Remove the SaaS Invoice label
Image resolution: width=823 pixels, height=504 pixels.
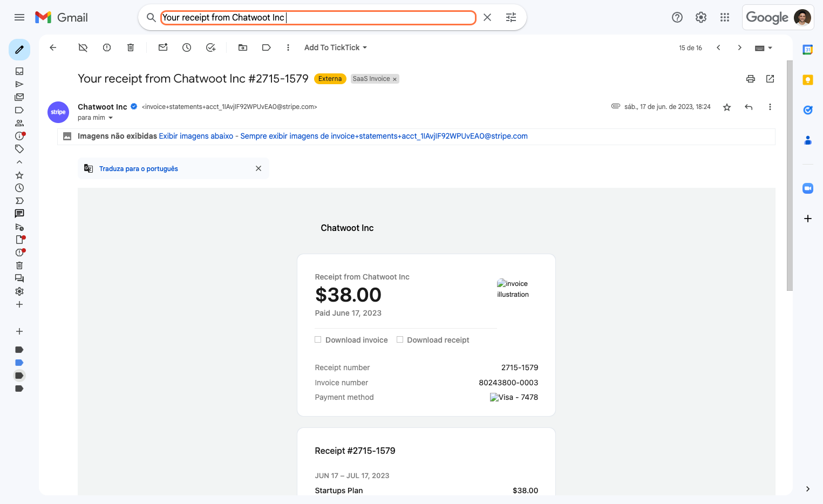[395, 79]
